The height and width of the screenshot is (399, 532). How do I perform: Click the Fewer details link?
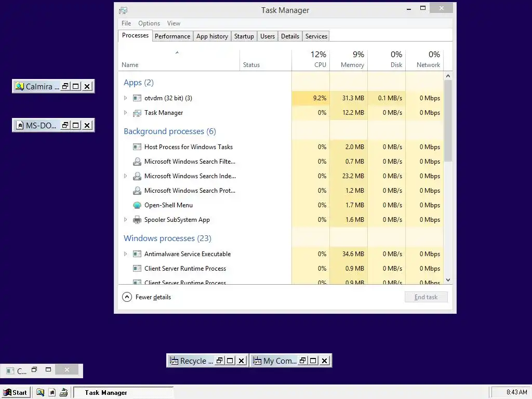pyautogui.click(x=153, y=297)
